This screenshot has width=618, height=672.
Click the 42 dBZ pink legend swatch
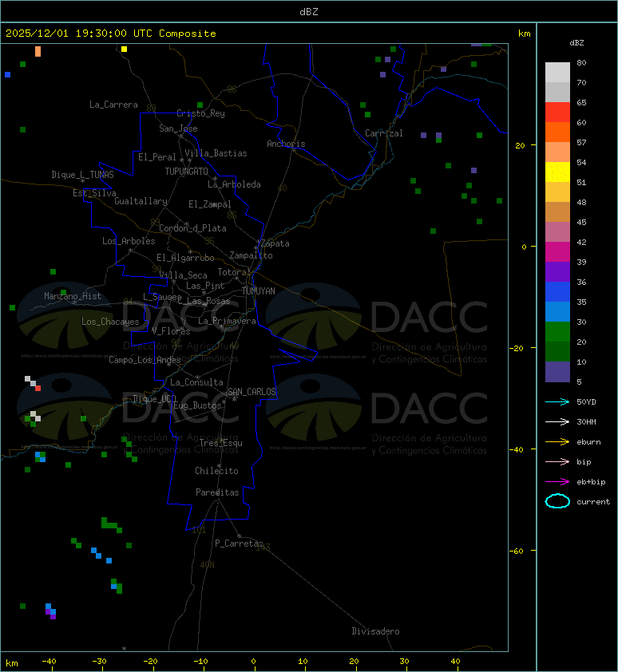tap(557, 232)
